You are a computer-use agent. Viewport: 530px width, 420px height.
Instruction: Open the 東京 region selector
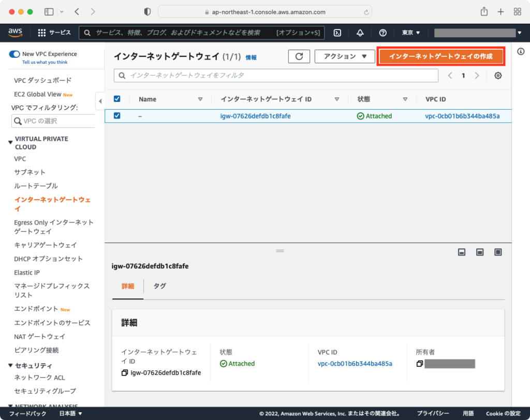pyautogui.click(x=410, y=33)
